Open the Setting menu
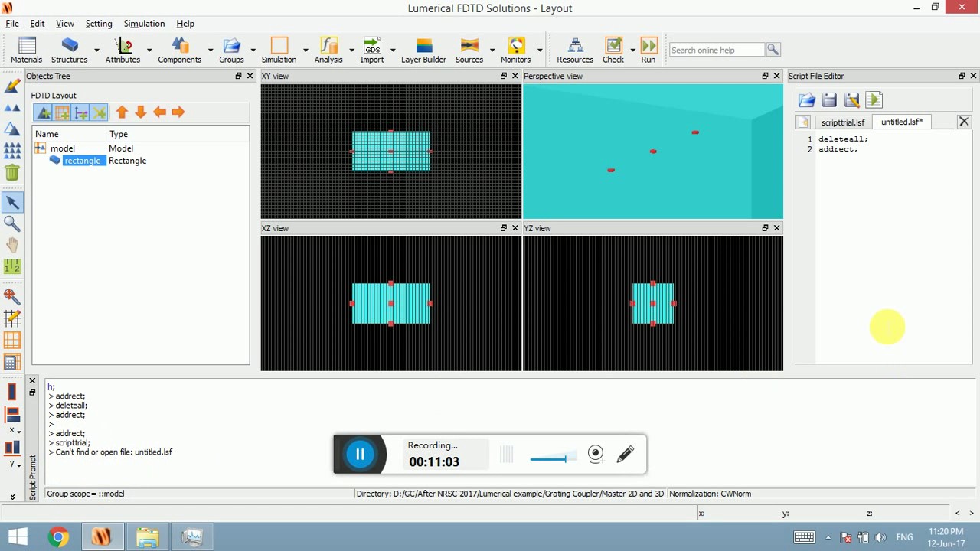The height and width of the screenshot is (551, 980). (99, 24)
